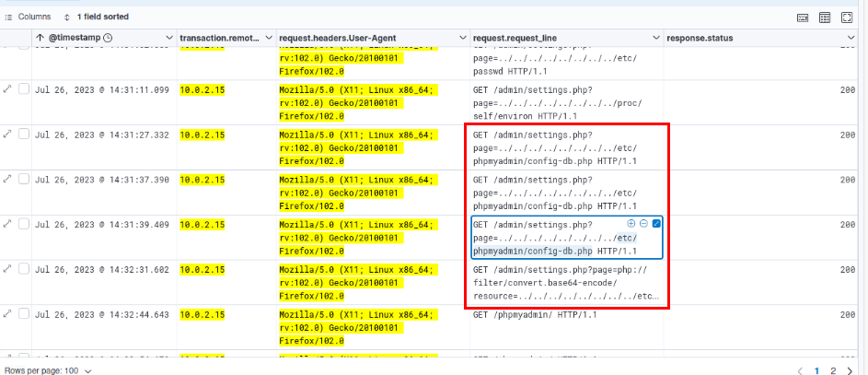This screenshot has width=868, height=375.
Task: Click IP 10.0.2.15 in 14:31:11.099 row
Action: 203,89
